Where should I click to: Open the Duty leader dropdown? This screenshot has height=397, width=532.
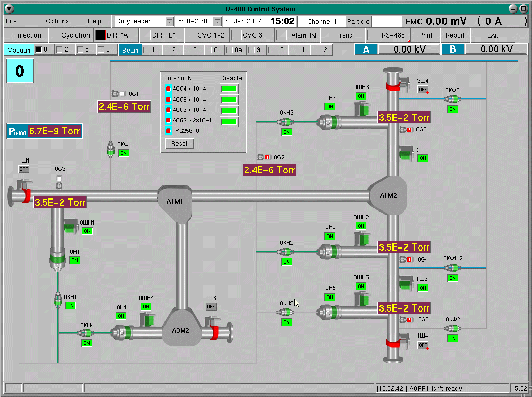click(169, 21)
